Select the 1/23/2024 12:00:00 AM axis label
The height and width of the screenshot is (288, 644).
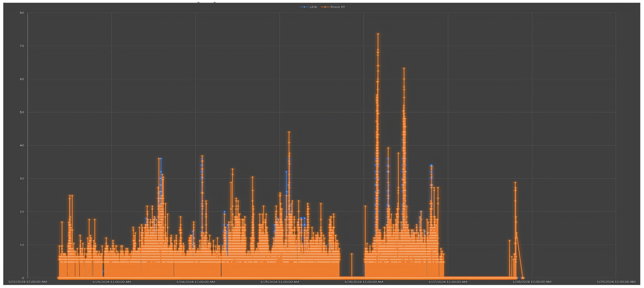coord(112,282)
